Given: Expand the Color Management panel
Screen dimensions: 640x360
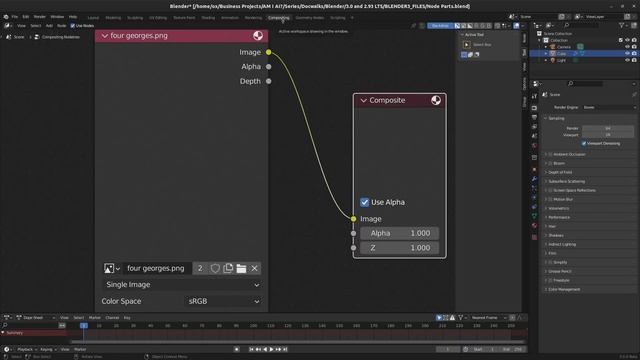Looking at the screenshot, I should pyautogui.click(x=546, y=289).
